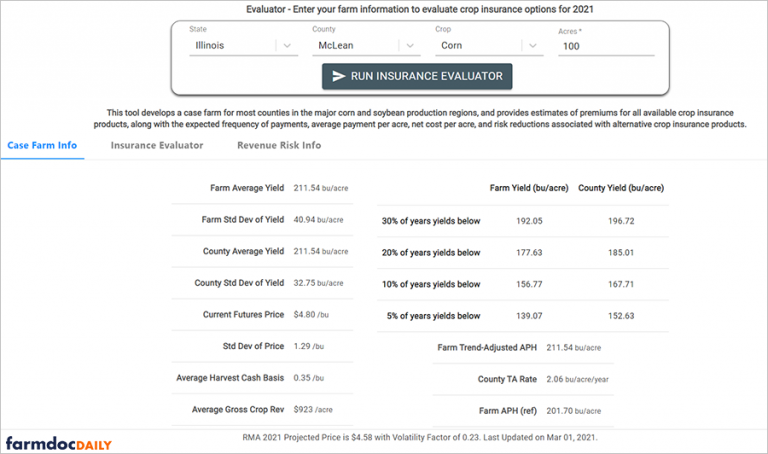This screenshot has width=768, height=454.
Task: Click the Average Gross Crop Rev label
Action: tap(238, 409)
